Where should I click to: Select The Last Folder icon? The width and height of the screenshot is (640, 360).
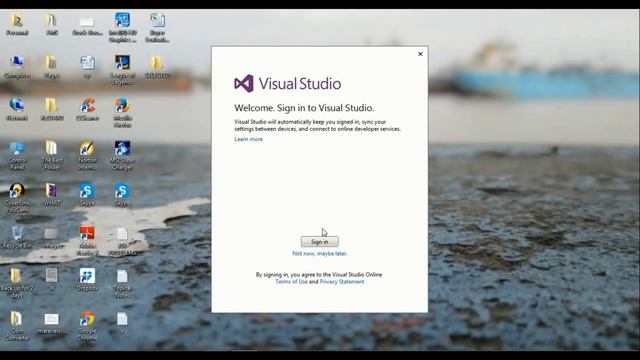pos(52,155)
